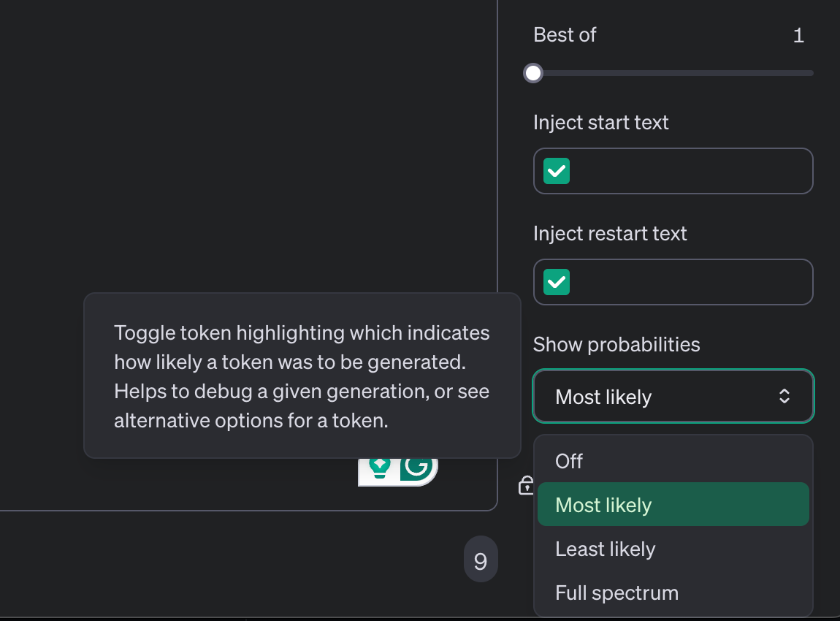
Task: Uncheck the Inject start text checkbox
Action: (x=557, y=172)
